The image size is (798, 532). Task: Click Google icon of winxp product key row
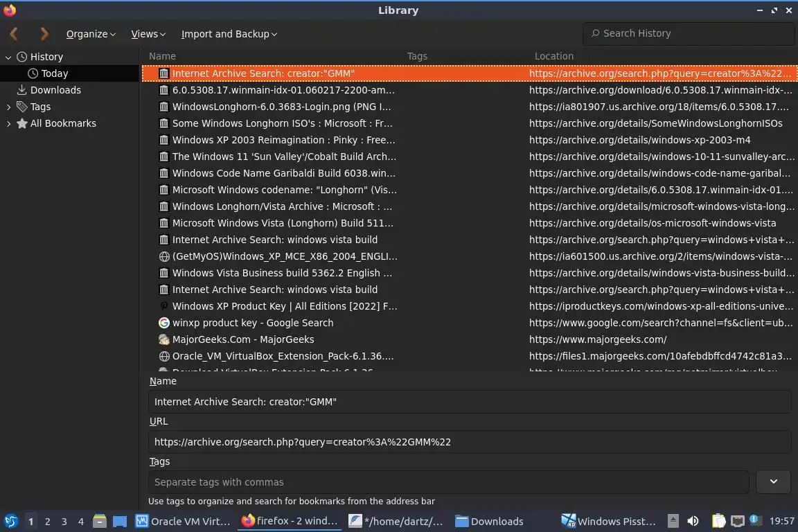[x=164, y=323]
